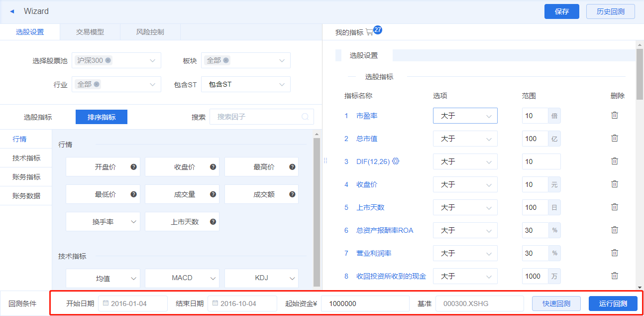Start a 快速回测 quick backtest

[x=556, y=303]
